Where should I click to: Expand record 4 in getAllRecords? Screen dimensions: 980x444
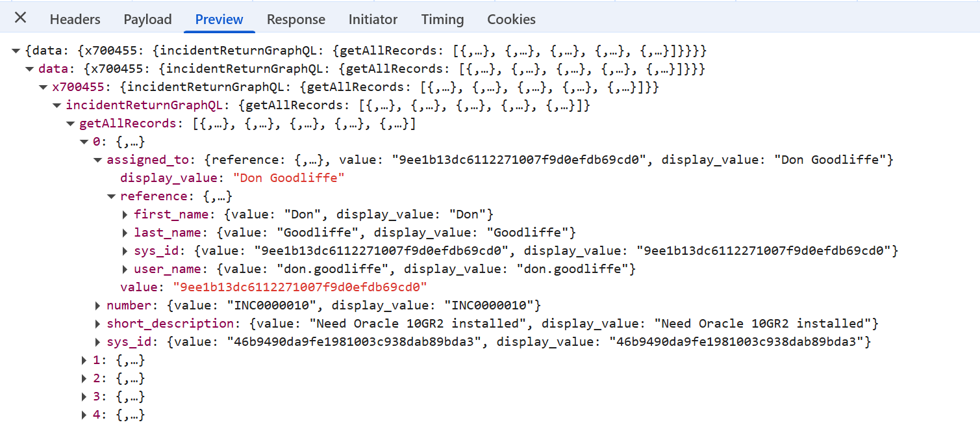click(x=84, y=415)
